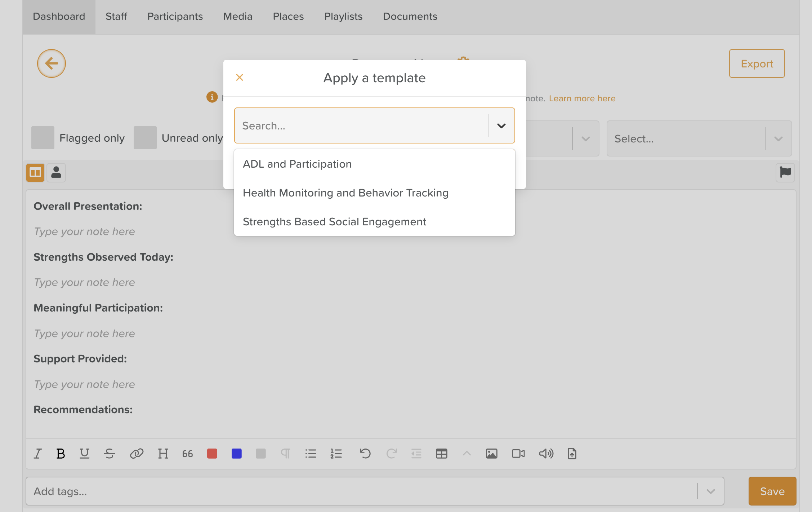Image resolution: width=812 pixels, height=512 pixels.
Task: Insert a table in the editor
Action: (x=441, y=454)
